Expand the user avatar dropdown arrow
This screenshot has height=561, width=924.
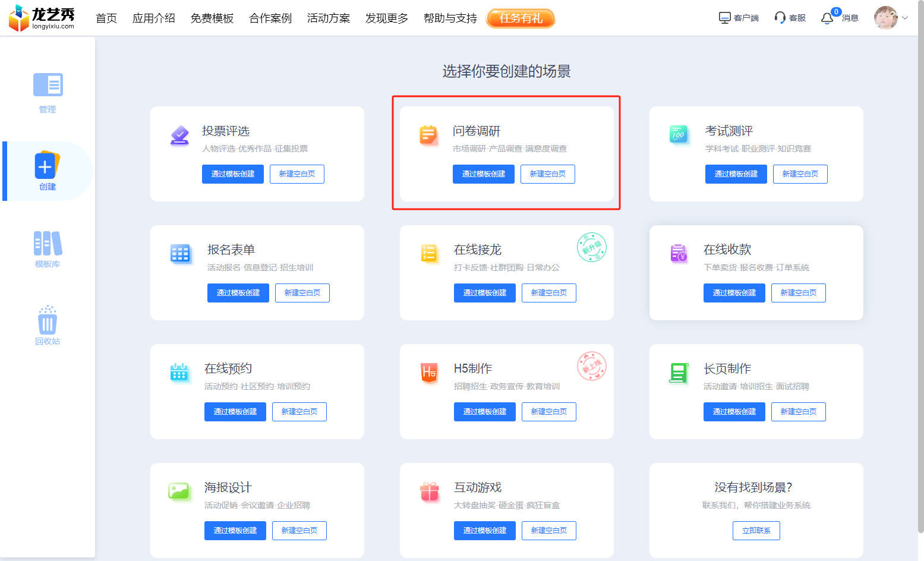pos(905,18)
